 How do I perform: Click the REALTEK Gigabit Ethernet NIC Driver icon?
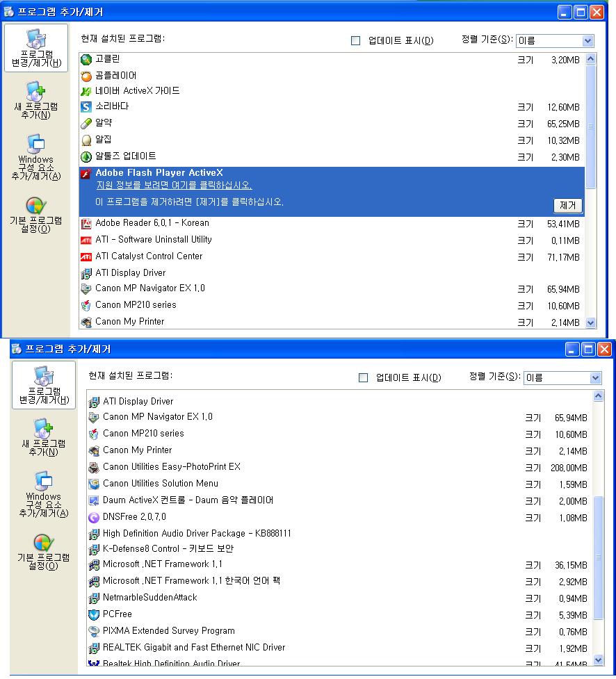[94, 648]
